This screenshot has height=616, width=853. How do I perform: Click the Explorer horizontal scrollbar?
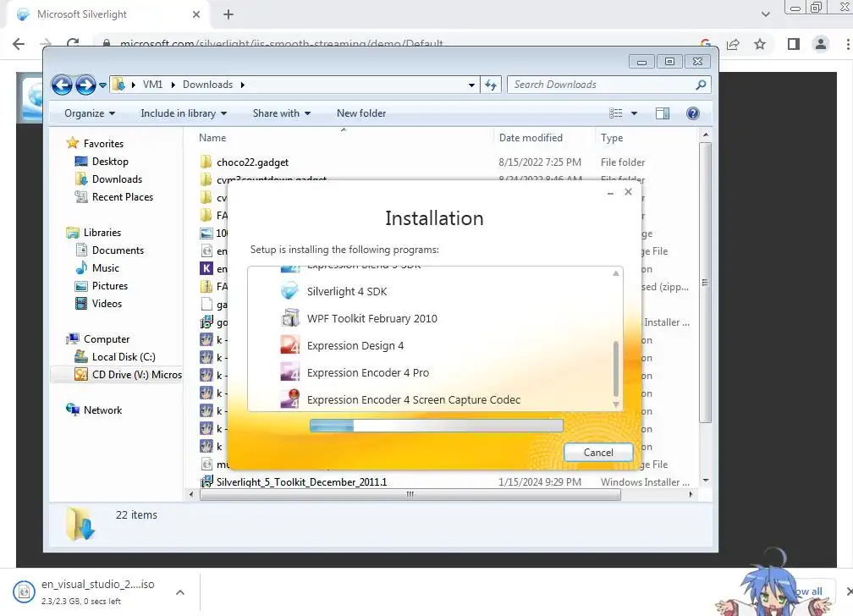[410, 494]
